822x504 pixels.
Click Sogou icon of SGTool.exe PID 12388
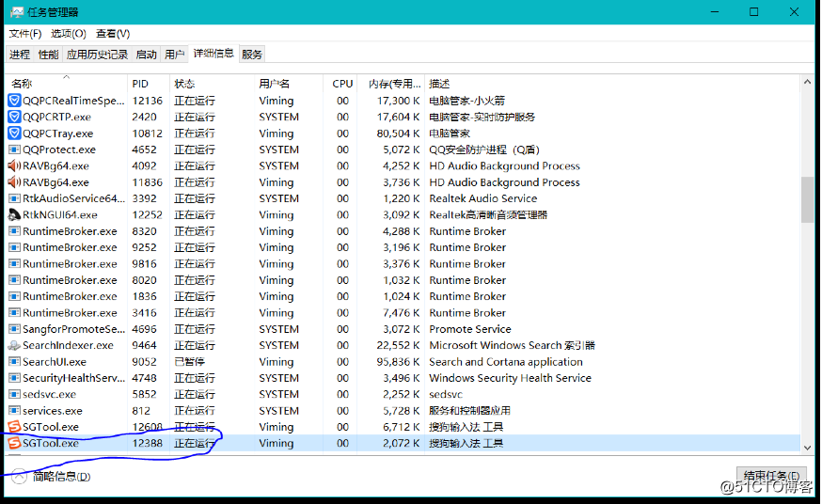[x=15, y=443]
